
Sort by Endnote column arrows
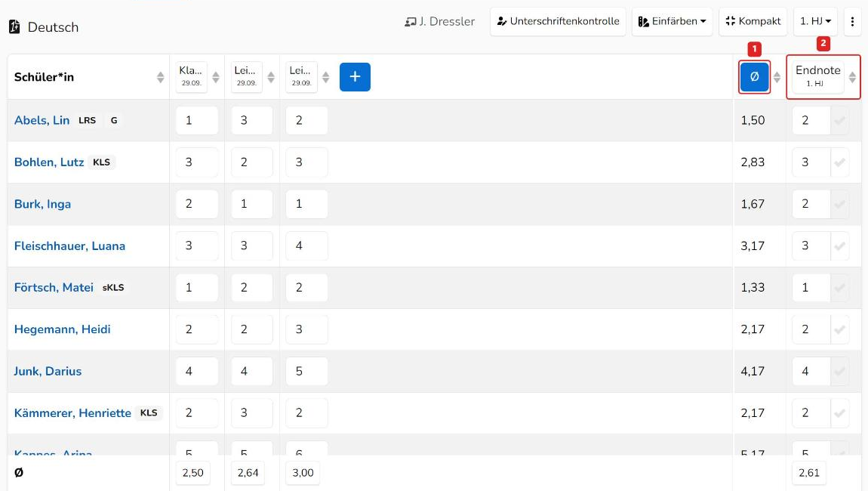[x=852, y=77]
